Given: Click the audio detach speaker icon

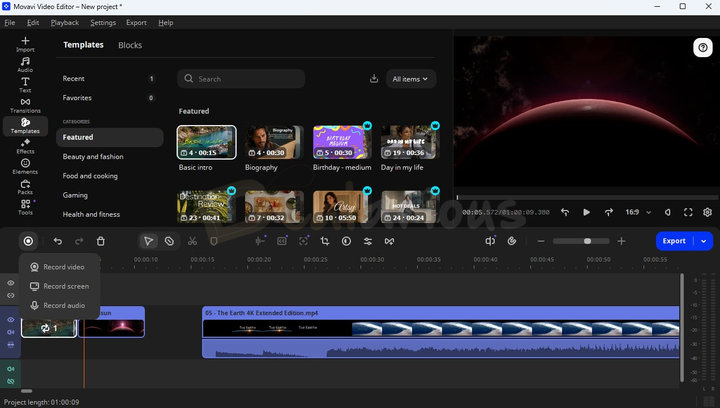Looking at the screenshot, I should [490, 241].
